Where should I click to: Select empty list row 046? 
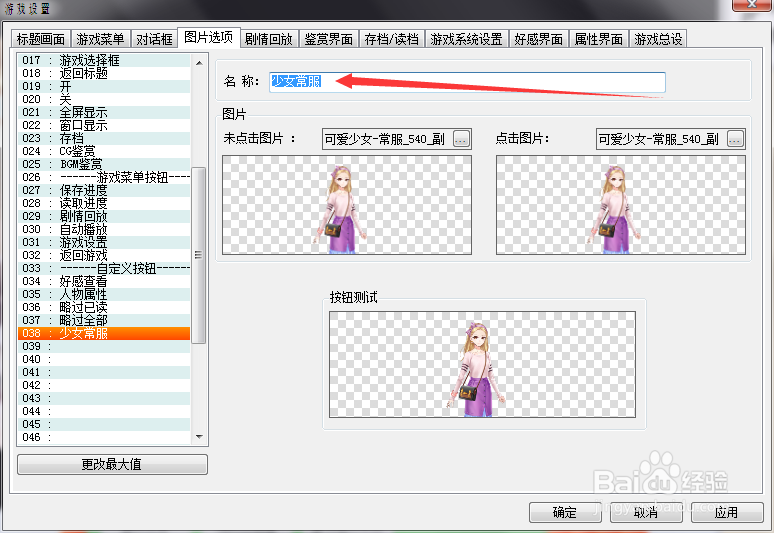point(104,437)
